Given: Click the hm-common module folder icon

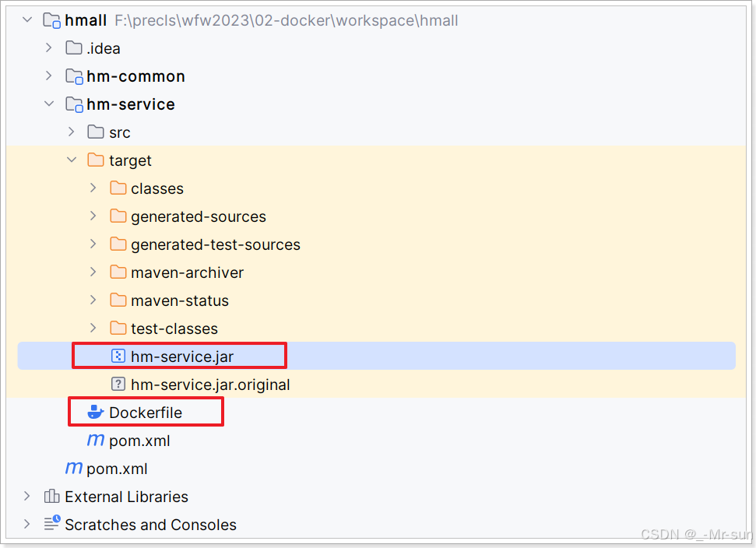Looking at the screenshot, I should (x=74, y=76).
